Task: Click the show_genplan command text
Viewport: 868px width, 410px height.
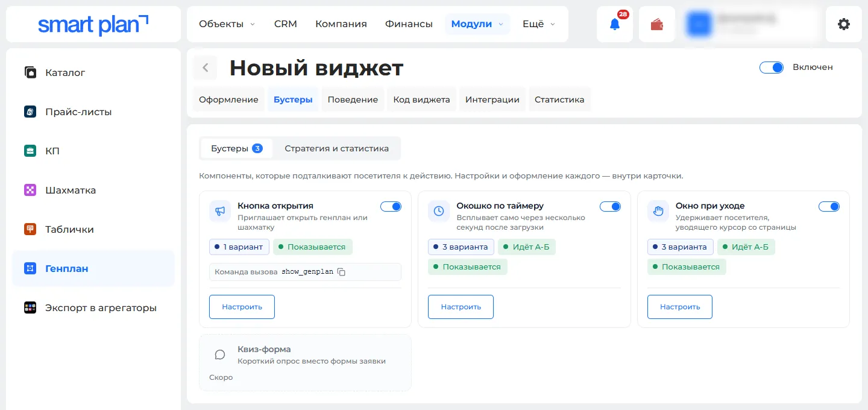Action: click(x=307, y=272)
